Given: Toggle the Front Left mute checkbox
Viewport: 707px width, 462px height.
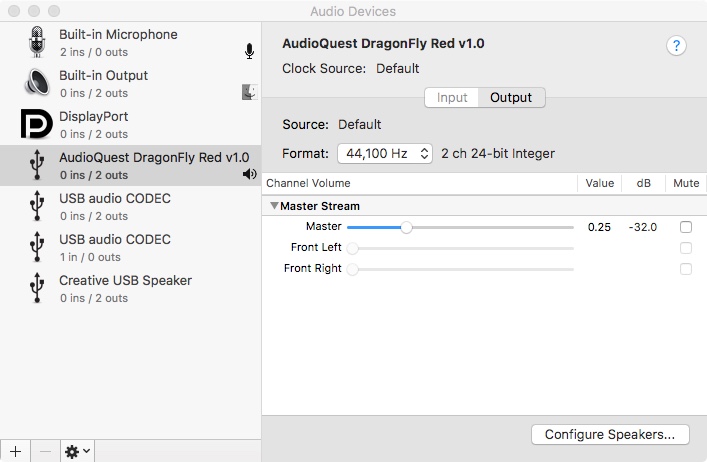Looking at the screenshot, I should (x=685, y=248).
